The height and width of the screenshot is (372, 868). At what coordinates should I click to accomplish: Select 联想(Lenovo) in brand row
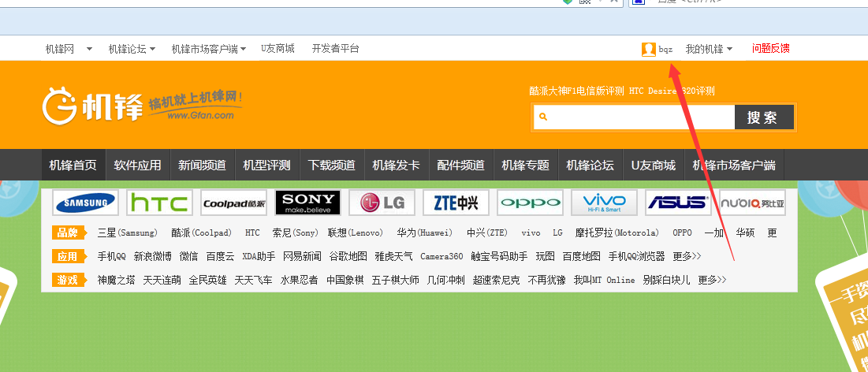tap(356, 233)
